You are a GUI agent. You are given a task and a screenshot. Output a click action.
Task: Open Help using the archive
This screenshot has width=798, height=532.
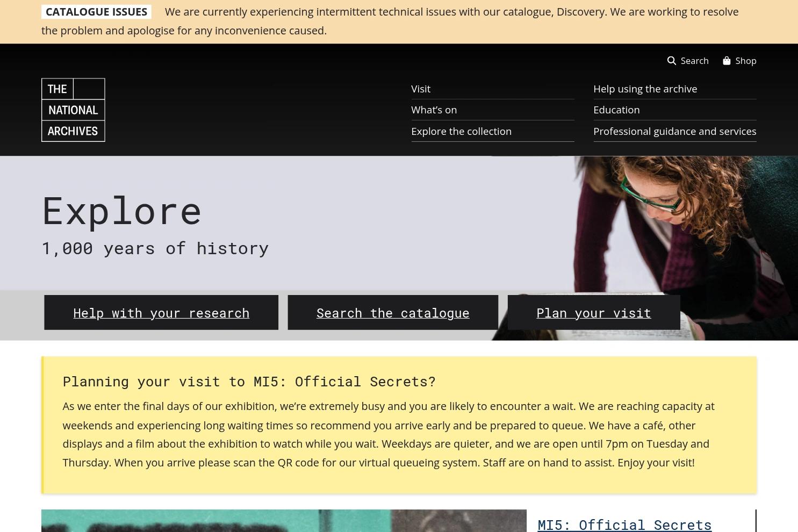click(x=645, y=89)
